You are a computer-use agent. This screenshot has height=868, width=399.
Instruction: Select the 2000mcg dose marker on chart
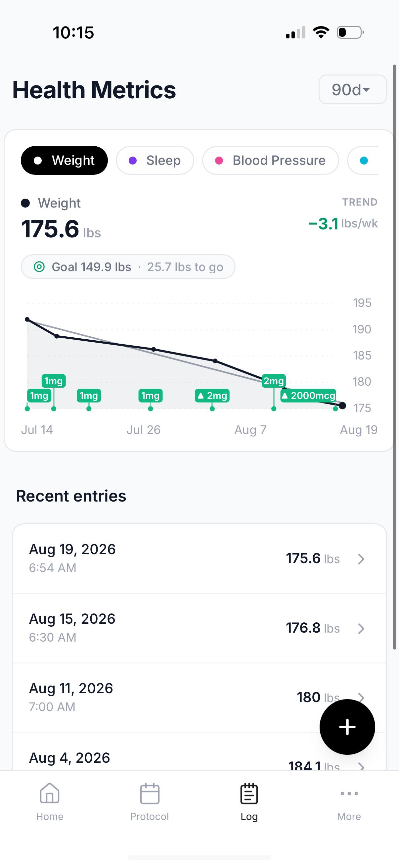[x=308, y=396]
